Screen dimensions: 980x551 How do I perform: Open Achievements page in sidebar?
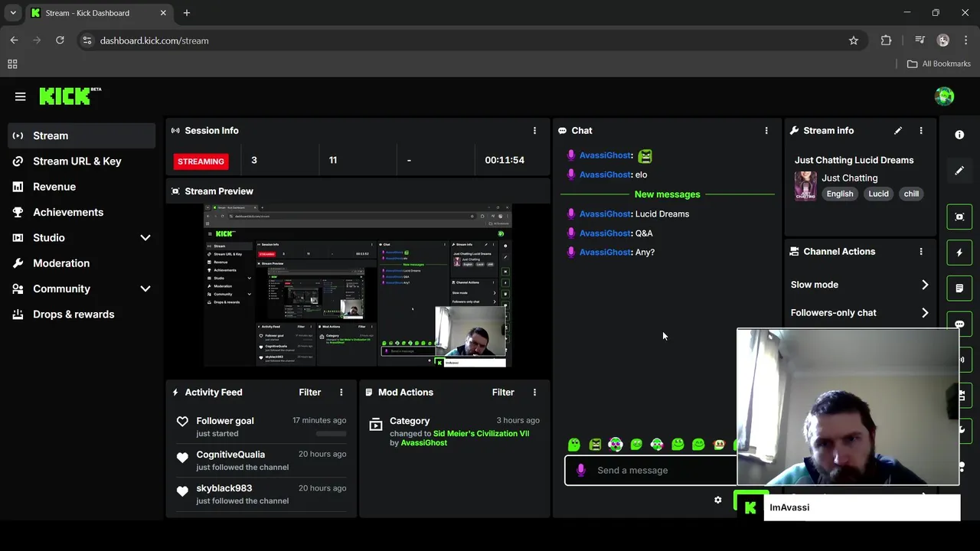tap(81, 212)
